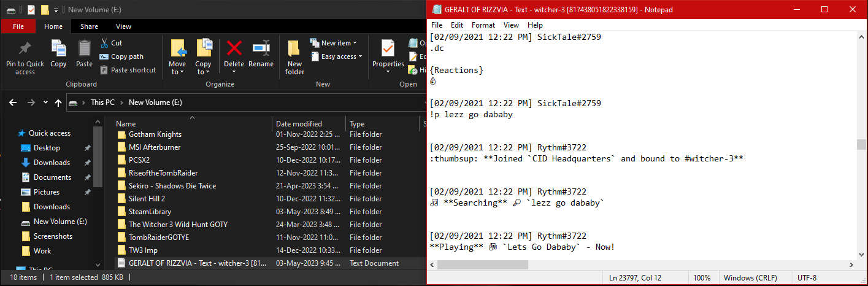Open Notepad's View menu

pos(511,25)
